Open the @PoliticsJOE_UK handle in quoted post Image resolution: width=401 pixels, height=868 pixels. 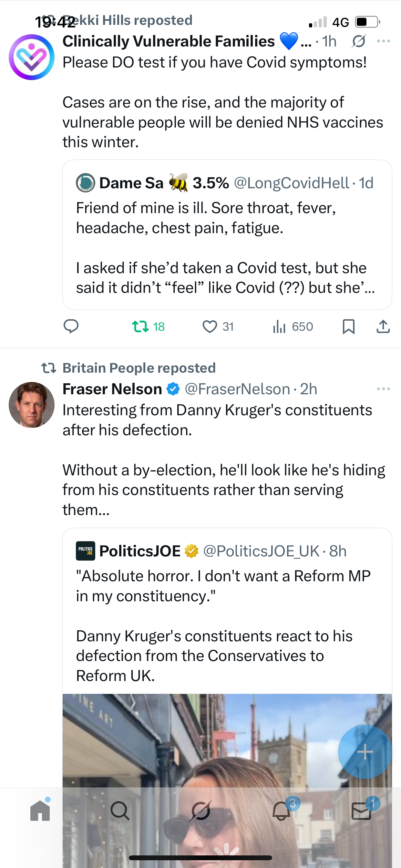click(x=261, y=551)
